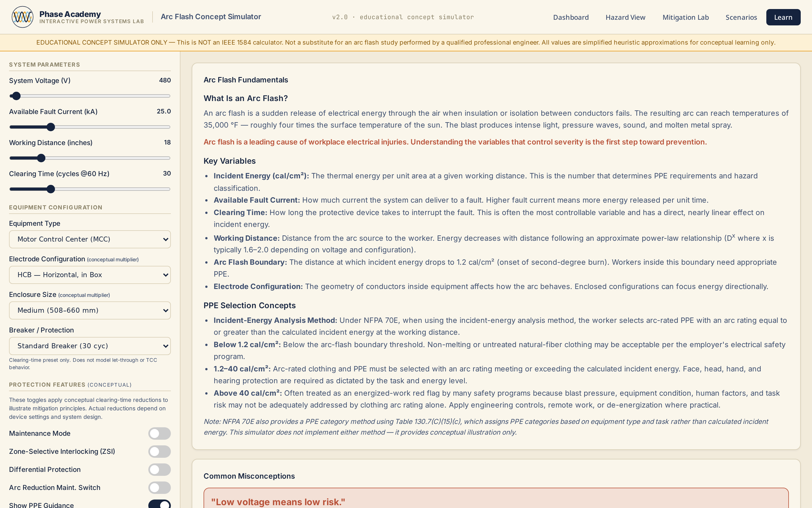
Task: Click the 'Arc Flash Fundamentals' card title
Action: point(246,80)
